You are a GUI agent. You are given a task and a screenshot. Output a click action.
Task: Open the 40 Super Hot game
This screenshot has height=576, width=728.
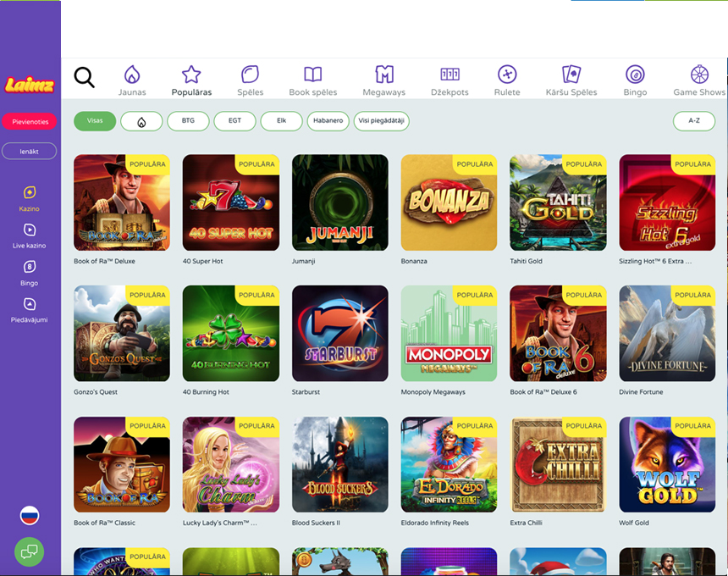(231, 202)
